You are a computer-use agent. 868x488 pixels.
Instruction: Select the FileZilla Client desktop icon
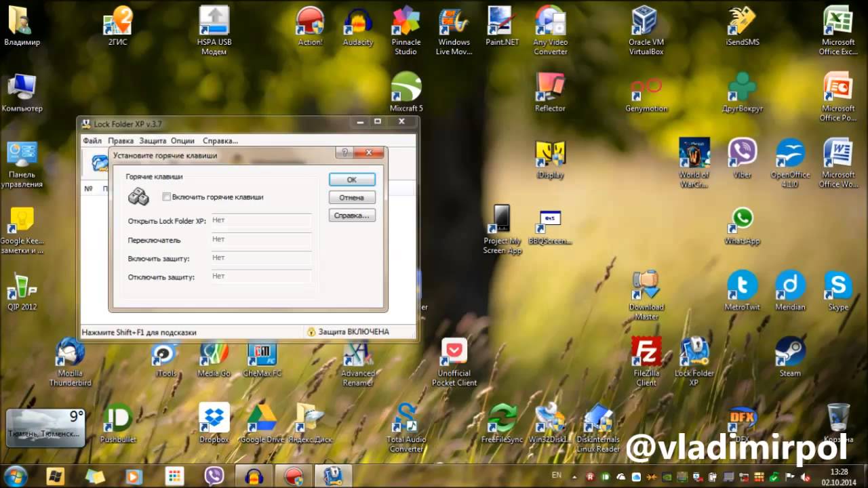tap(646, 363)
